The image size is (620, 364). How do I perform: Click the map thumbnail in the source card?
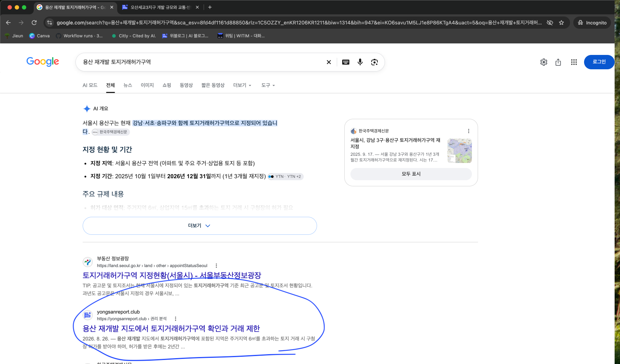[460, 151]
